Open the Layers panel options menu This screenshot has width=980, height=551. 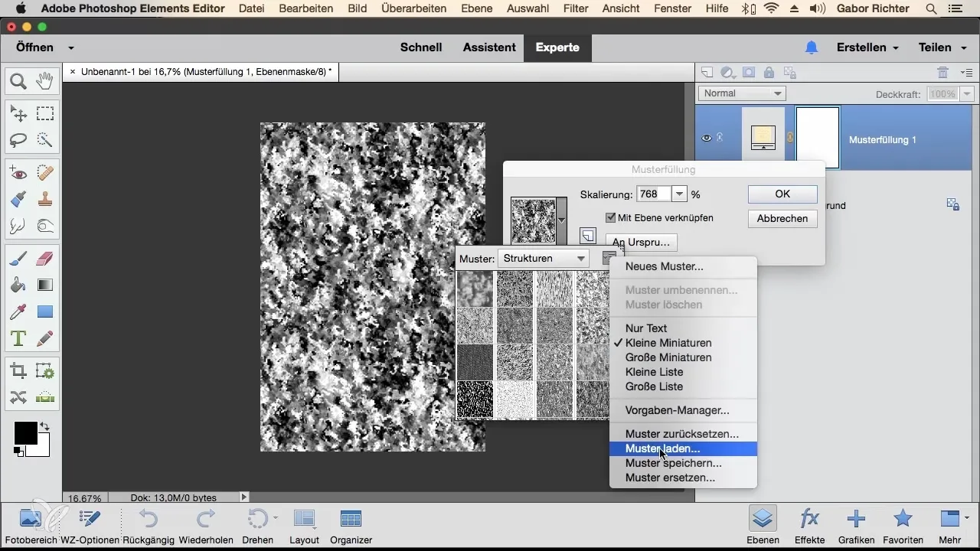pyautogui.click(x=966, y=73)
